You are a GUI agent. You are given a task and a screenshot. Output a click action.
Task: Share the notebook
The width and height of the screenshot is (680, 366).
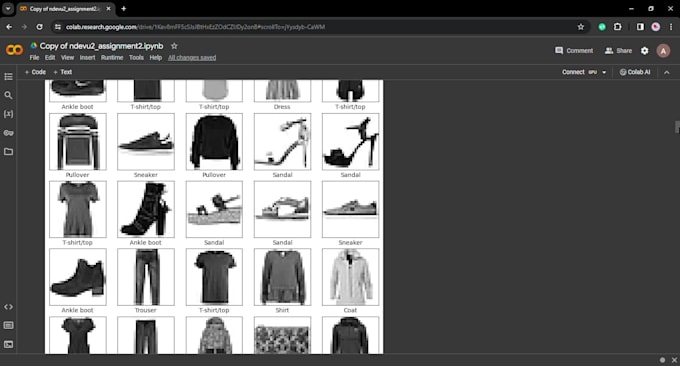[618, 51]
